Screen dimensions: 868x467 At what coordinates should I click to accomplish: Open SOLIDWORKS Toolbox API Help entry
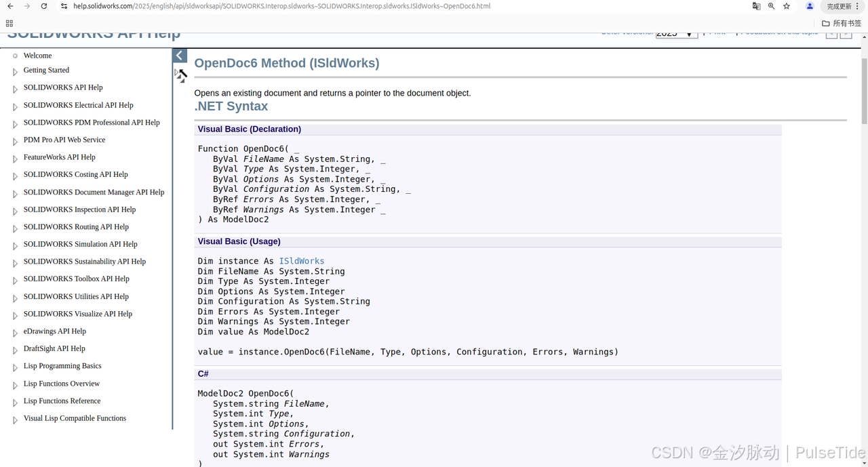tap(76, 279)
